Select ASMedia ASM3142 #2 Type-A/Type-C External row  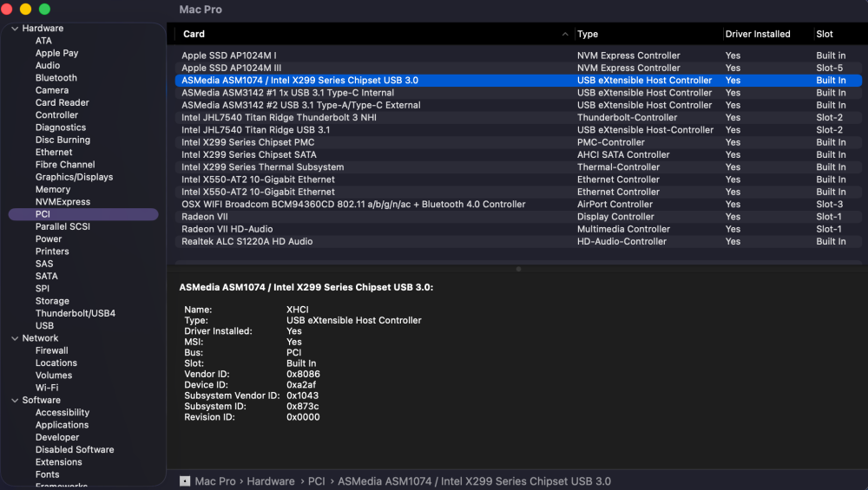[x=518, y=105]
